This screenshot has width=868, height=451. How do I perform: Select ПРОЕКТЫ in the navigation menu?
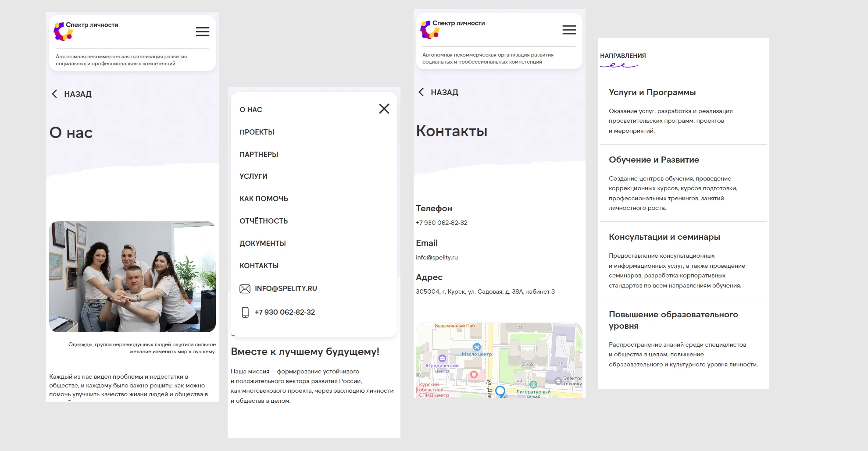pos(257,131)
